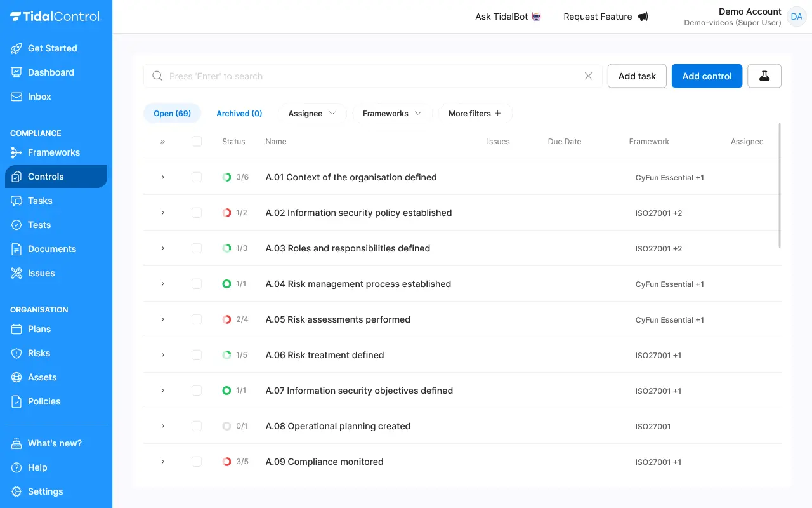Viewport: 812px width, 508px height.
Task: Open the Help question mark icon
Action: coord(16,467)
